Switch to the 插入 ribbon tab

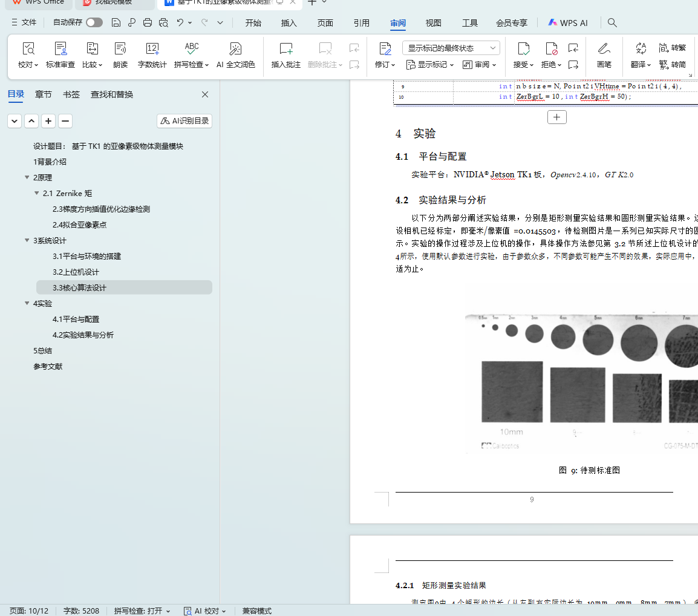click(289, 23)
